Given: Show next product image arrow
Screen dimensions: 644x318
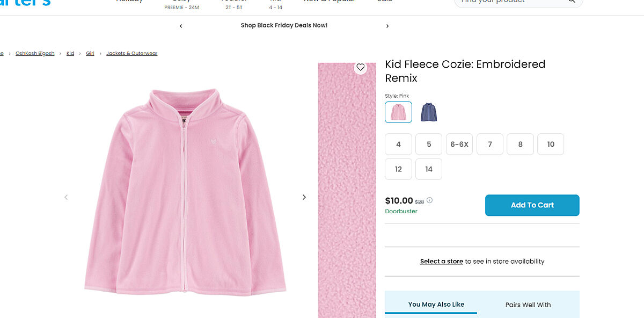Looking at the screenshot, I should click(x=304, y=197).
